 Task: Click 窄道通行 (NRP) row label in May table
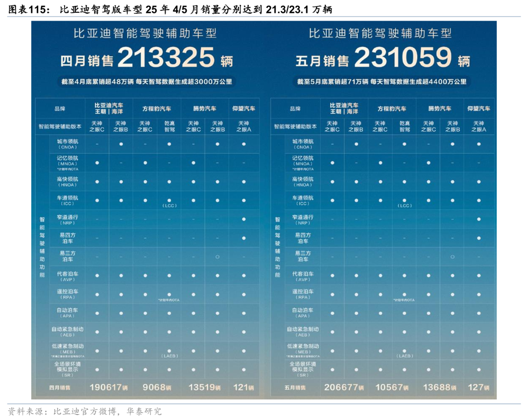point(303,220)
